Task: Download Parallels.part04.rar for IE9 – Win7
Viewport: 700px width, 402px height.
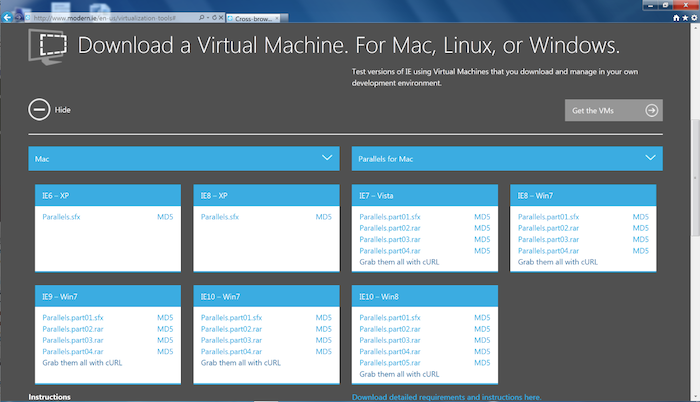Action: [x=73, y=352]
